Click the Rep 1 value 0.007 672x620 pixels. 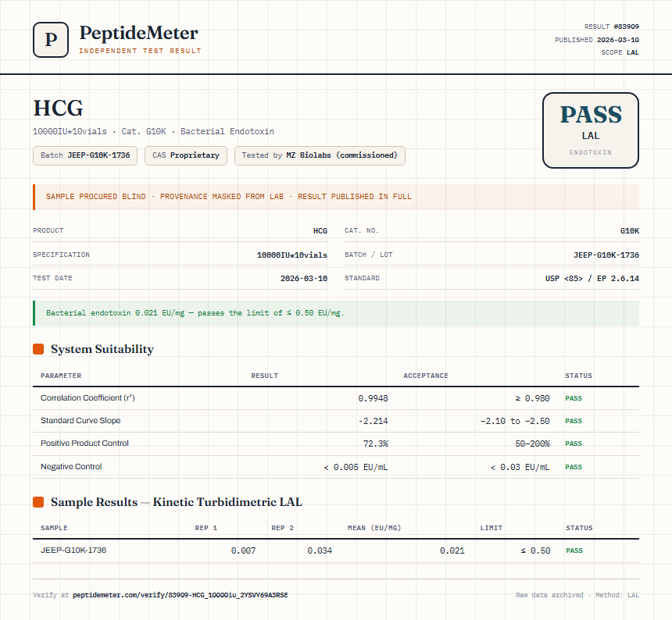244,551
